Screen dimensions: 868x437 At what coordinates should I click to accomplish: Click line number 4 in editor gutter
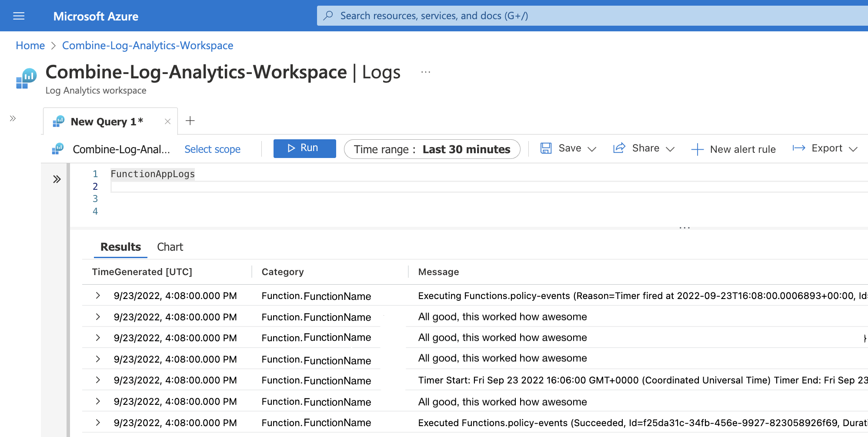(95, 212)
